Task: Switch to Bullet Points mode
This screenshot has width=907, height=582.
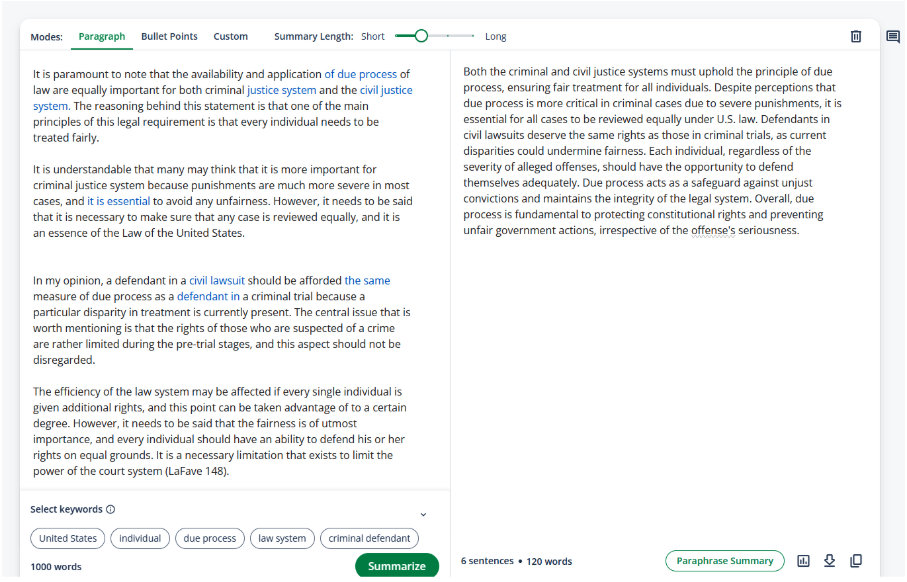Action: (169, 37)
